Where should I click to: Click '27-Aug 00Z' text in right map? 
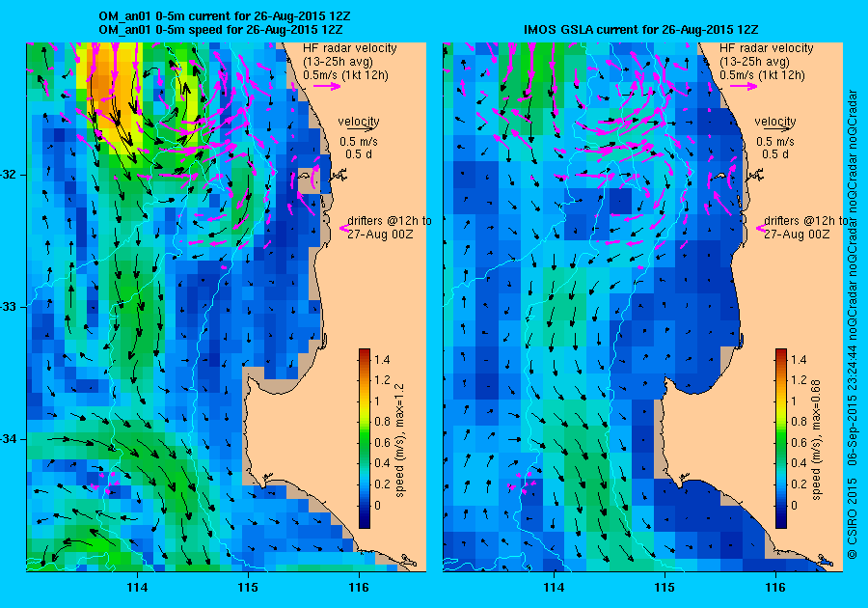click(798, 235)
